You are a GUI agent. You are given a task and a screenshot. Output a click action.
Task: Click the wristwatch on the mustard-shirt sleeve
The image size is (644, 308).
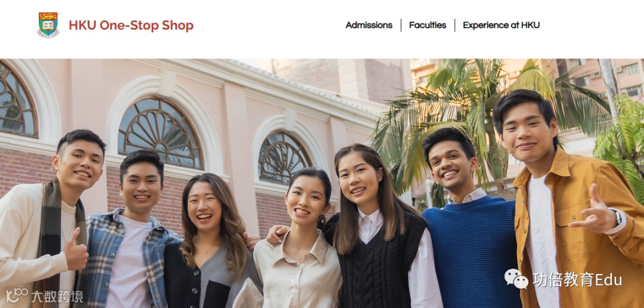pos(617,217)
